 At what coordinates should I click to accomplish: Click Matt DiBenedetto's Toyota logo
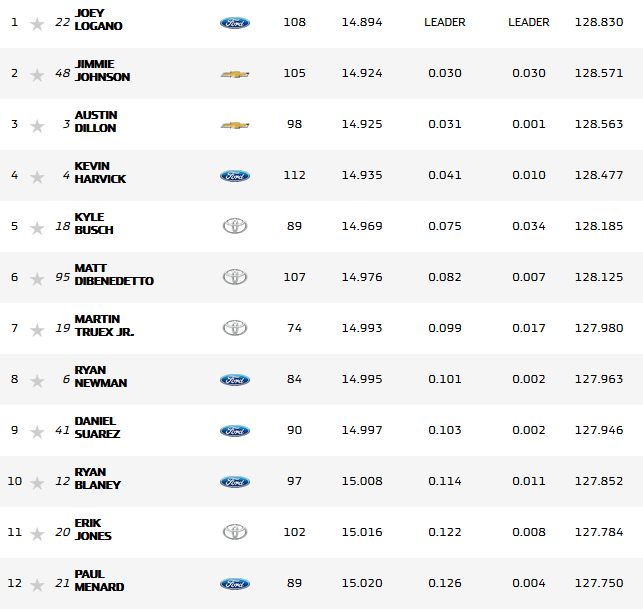pos(235,277)
